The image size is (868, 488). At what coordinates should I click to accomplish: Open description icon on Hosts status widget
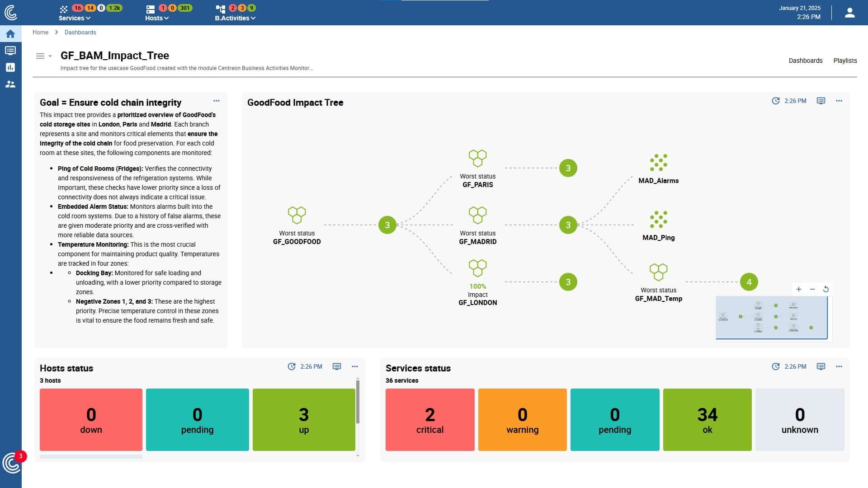[x=337, y=366]
